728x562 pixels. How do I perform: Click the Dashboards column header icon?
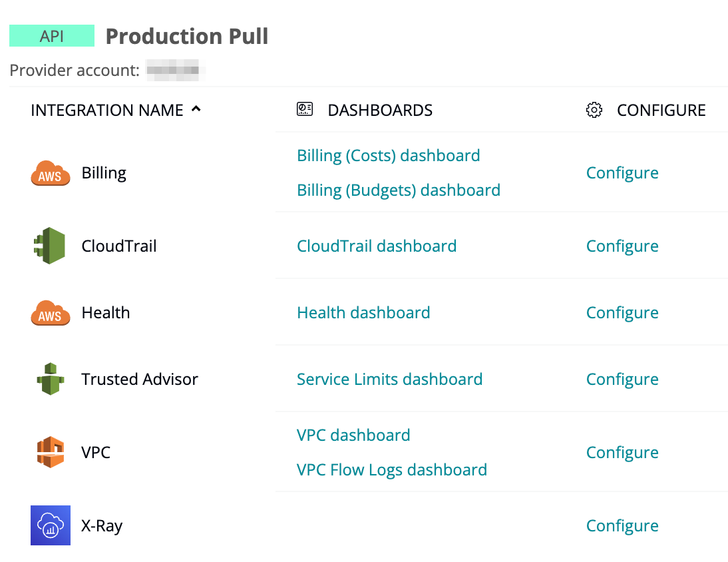304,110
